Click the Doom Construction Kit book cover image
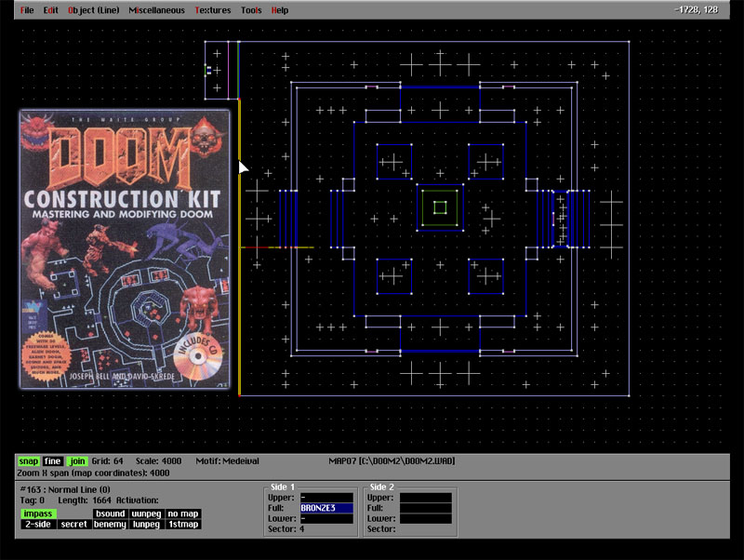This screenshot has width=744, height=560. coord(125,249)
